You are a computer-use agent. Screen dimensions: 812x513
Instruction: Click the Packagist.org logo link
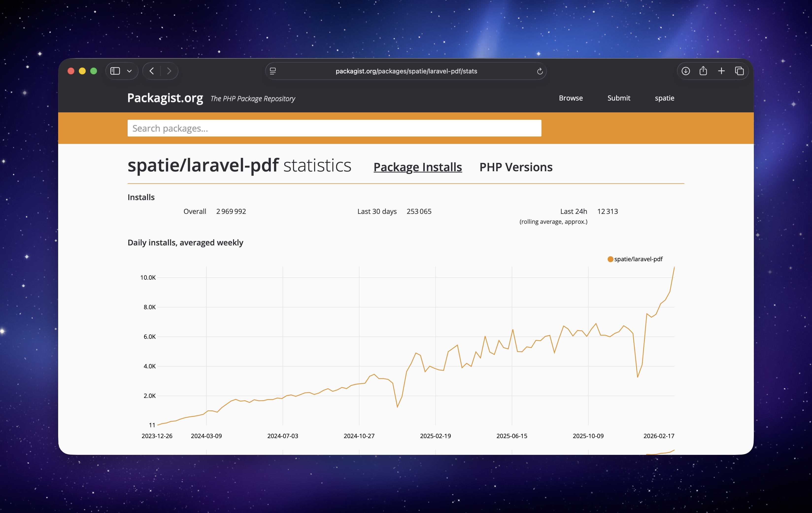(165, 98)
